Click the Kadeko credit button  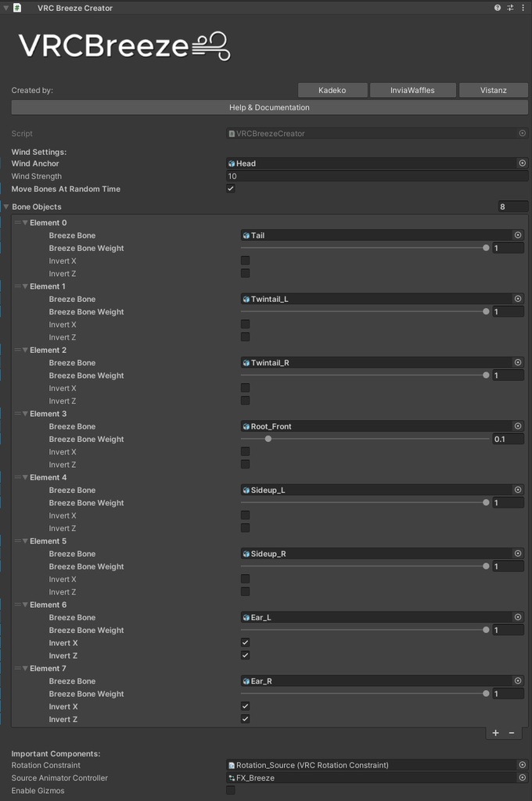332,90
